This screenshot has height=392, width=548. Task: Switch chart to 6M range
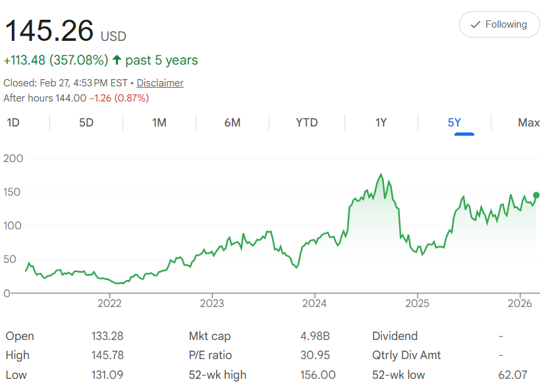coord(232,123)
